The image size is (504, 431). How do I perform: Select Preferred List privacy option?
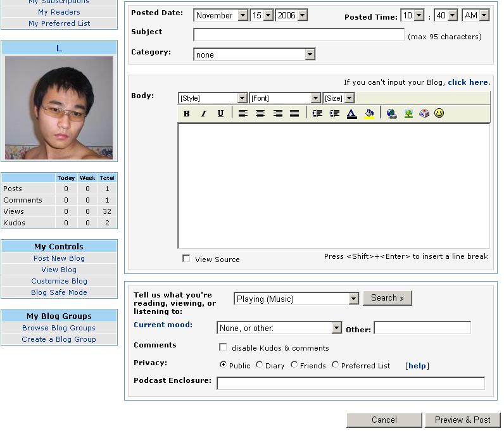[335, 365]
